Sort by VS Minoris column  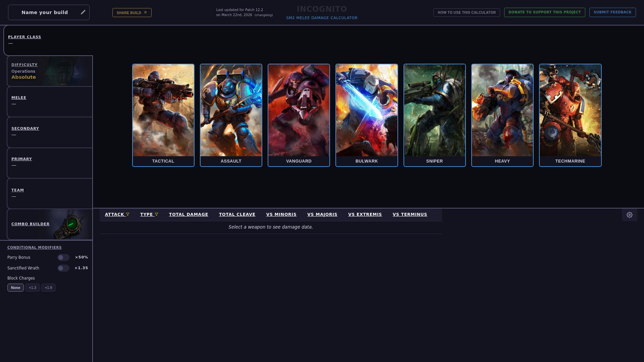[x=281, y=215]
